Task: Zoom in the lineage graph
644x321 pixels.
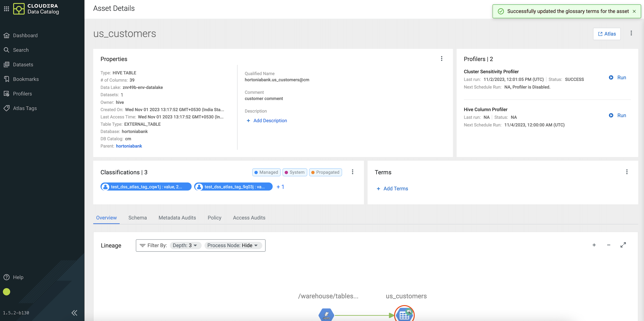Action: point(594,245)
